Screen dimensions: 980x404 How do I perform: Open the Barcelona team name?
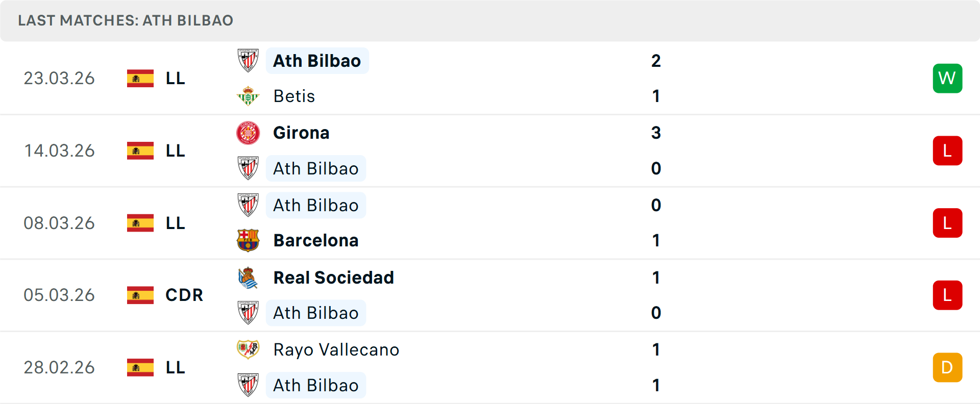point(316,240)
